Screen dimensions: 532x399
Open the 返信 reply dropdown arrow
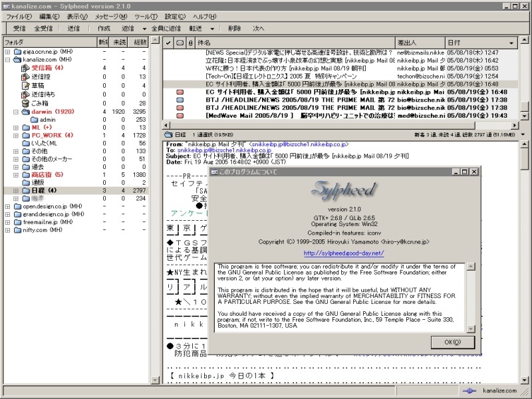(144, 29)
